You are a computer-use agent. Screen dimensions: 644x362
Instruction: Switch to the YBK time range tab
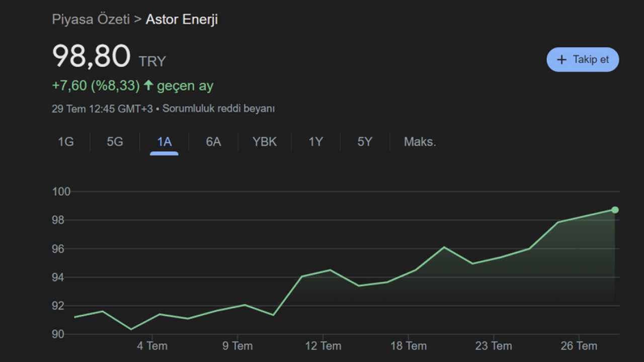pos(265,142)
